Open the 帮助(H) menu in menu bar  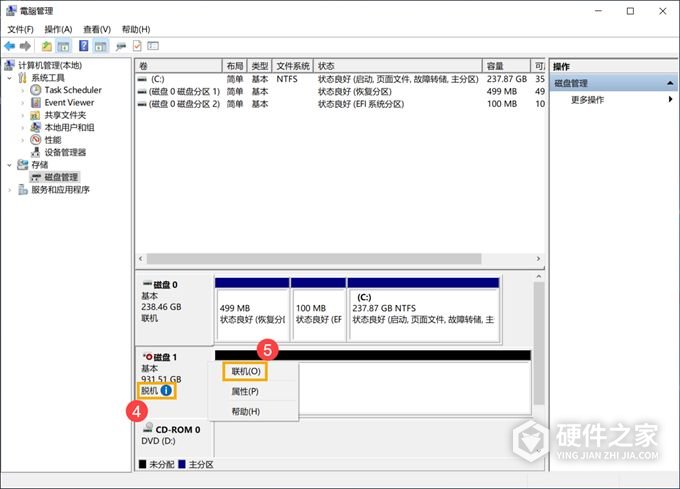[x=136, y=29]
